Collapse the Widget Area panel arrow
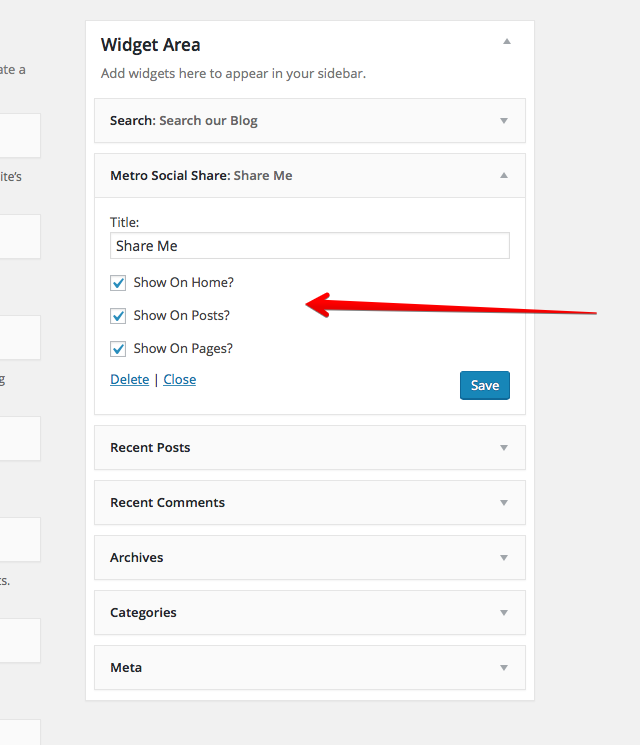The height and width of the screenshot is (745, 640). point(507,41)
